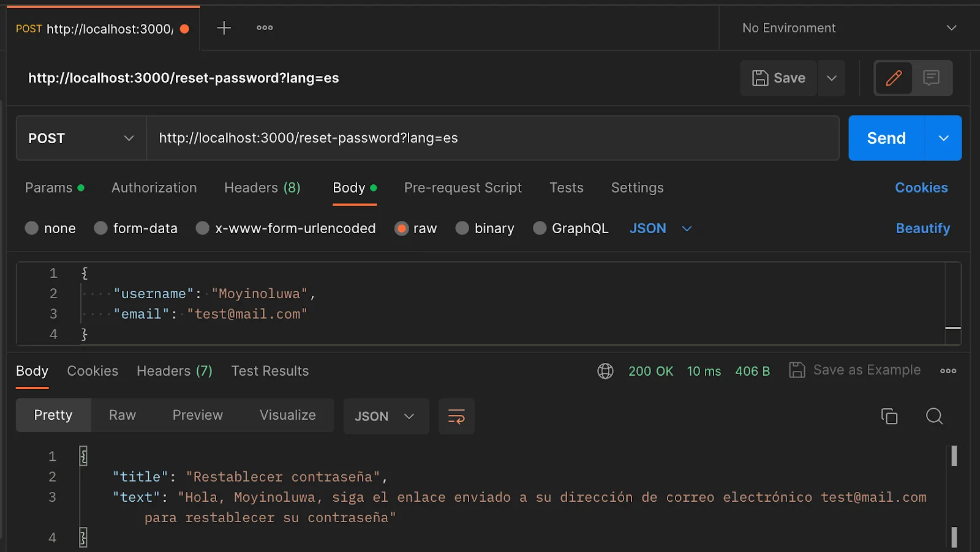Open the Send button arrow dropdown
This screenshot has height=552, width=980.
[x=943, y=138]
